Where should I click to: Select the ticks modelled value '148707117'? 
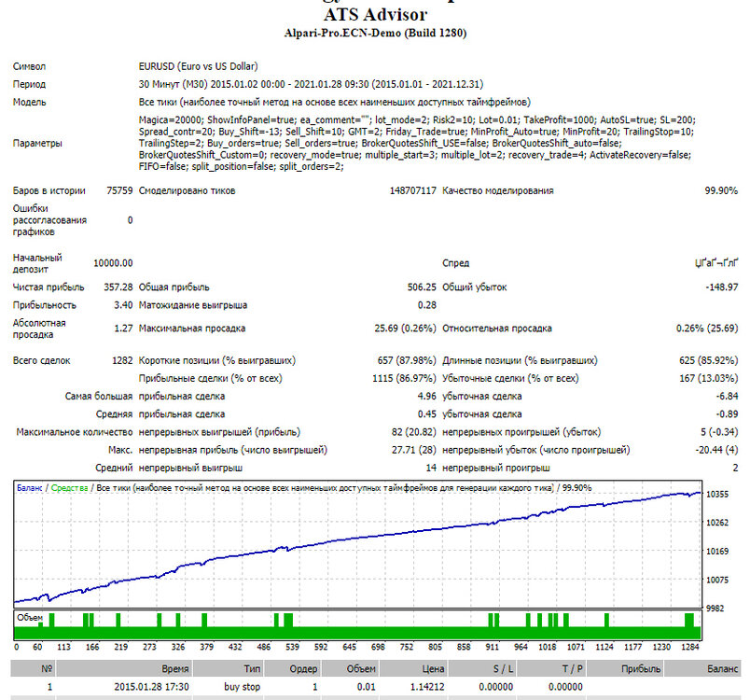click(413, 190)
